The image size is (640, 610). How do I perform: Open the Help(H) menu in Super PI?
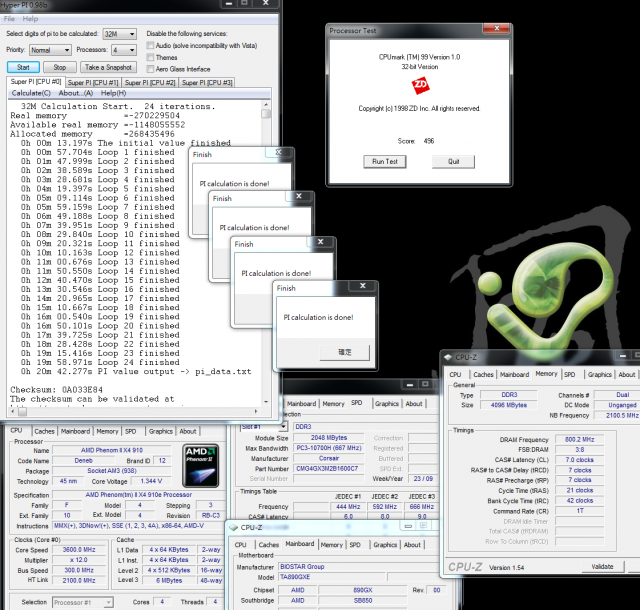[113, 93]
